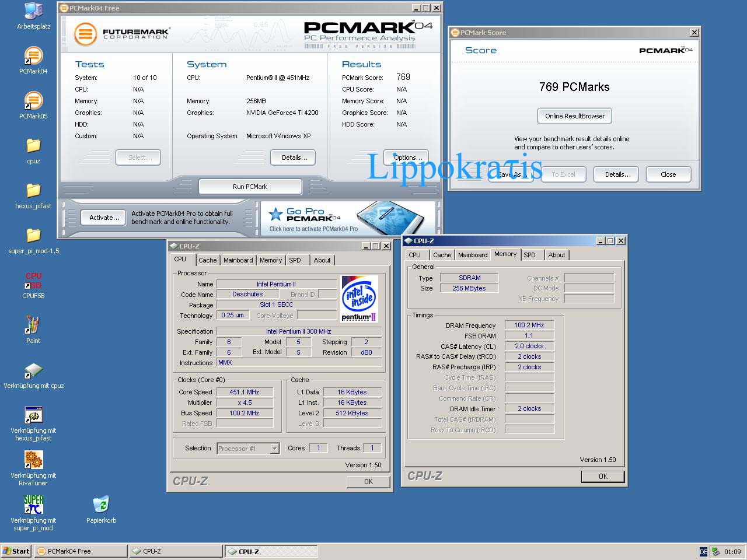This screenshot has height=560, width=747.
Task: Open the Papierkorb recycle bin
Action: coord(101,509)
